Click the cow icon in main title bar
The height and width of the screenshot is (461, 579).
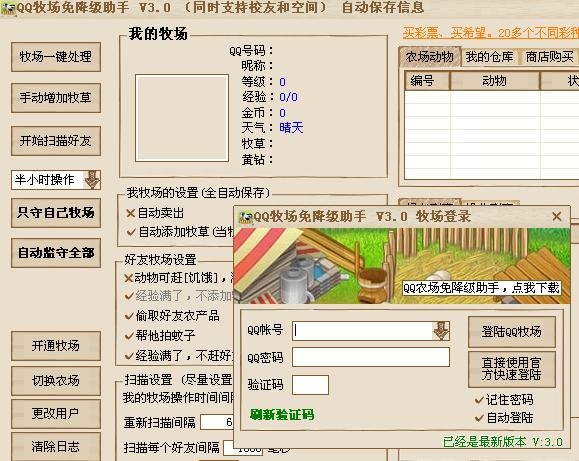(x=8, y=8)
